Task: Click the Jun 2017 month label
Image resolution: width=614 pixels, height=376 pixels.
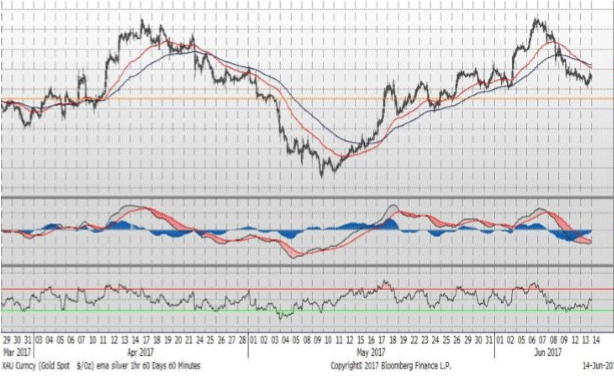Action: [548, 352]
